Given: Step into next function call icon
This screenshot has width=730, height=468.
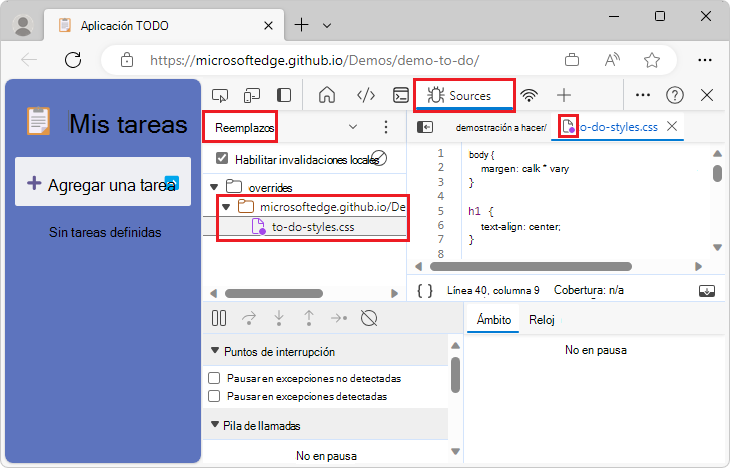Looking at the screenshot, I should pyautogui.click(x=279, y=319).
